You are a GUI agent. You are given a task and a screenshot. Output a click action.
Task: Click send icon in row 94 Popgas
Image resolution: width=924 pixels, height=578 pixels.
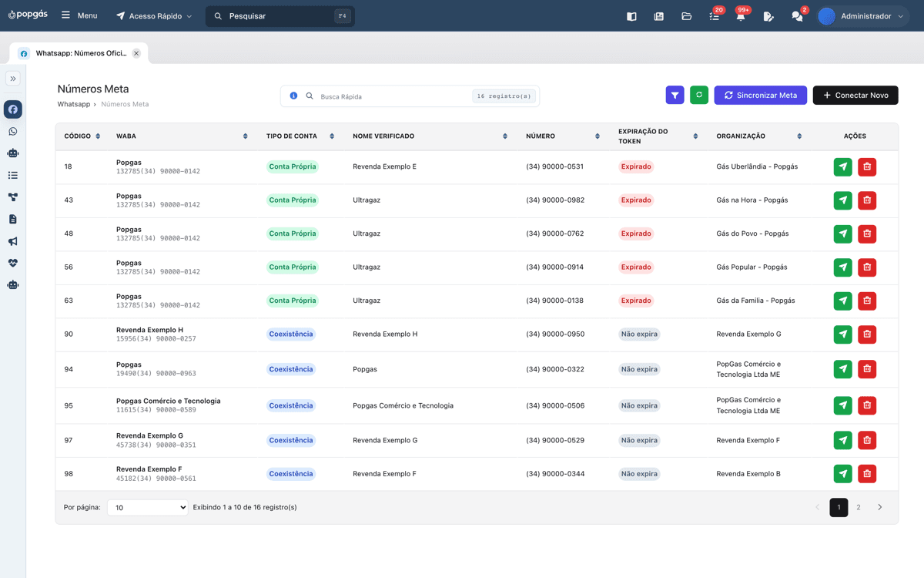[x=842, y=369]
